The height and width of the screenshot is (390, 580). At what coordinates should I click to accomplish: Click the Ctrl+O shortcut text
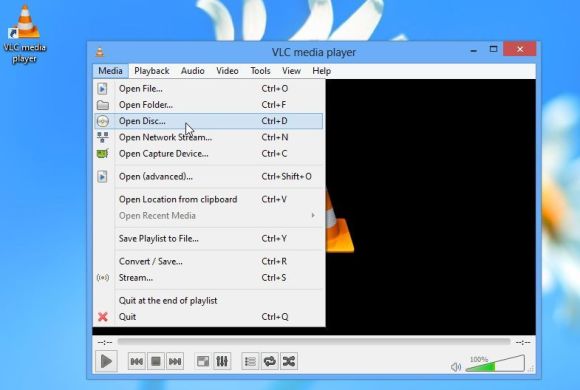275,88
